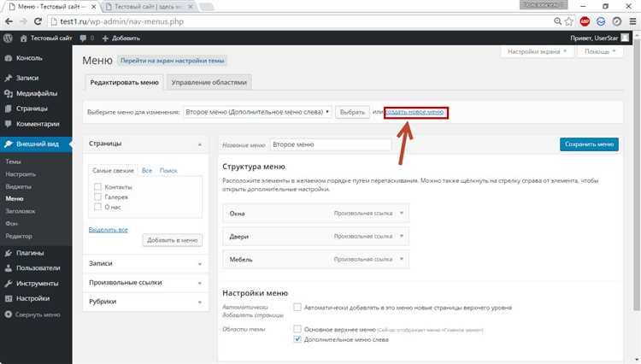
Task: Select the Поиск tab in Страницы
Action: (x=168, y=171)
